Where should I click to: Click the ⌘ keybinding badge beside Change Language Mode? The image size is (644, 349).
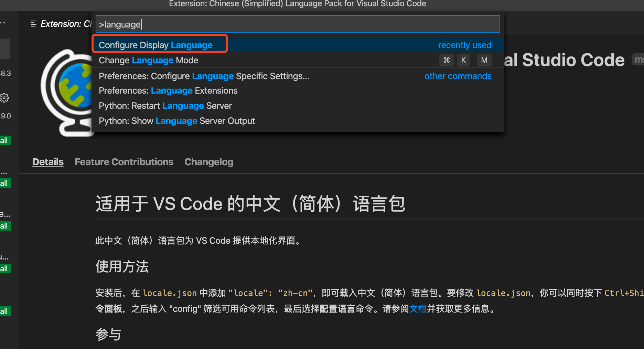point(446,60)
